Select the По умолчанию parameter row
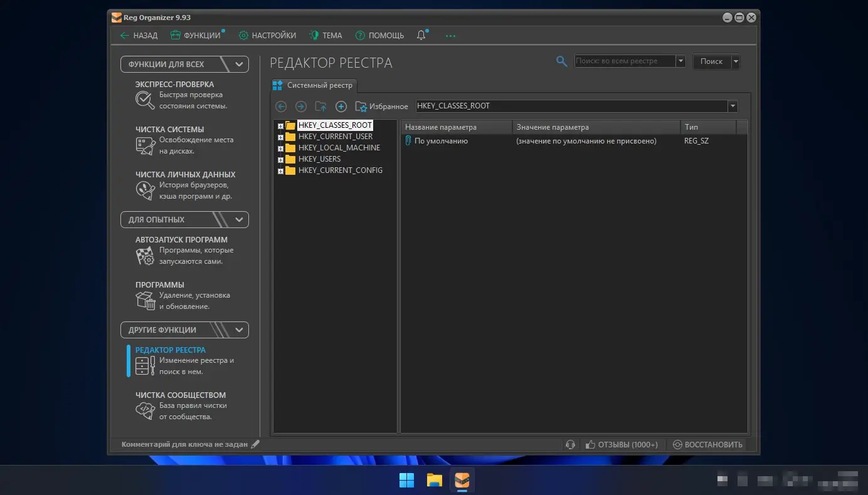Image resolution: width=868 pixels, height=495 pixels. tap(574, 141)
